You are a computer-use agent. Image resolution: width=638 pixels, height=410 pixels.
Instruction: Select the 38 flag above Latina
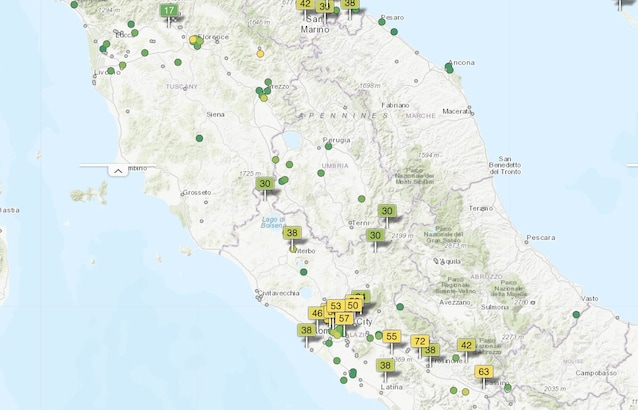tap(385, 365)
